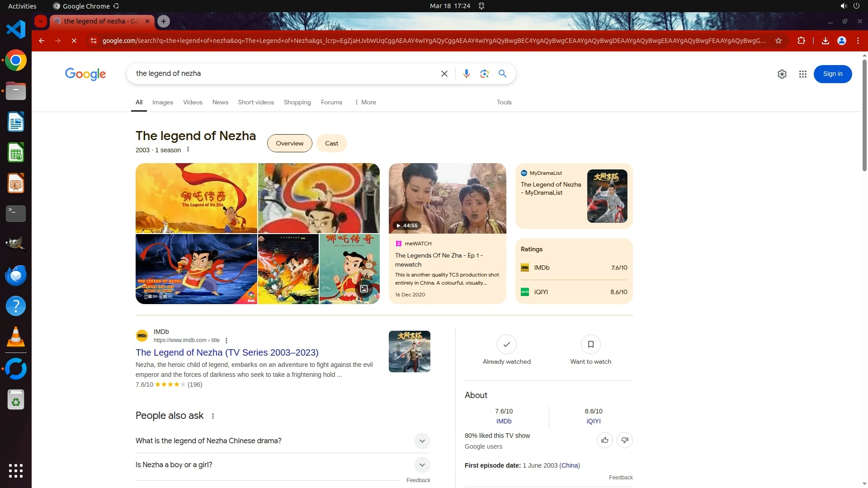This screenshot has height=488, width=868.
Task: Expand 'What is the legend of Nezha' question
Action: pyautogui.click(x=421, y=441)
